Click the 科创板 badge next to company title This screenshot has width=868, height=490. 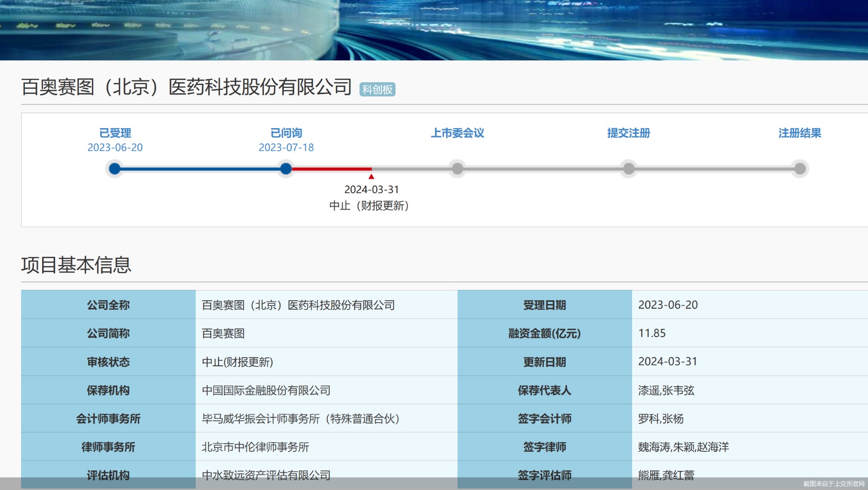coord(377,89)
